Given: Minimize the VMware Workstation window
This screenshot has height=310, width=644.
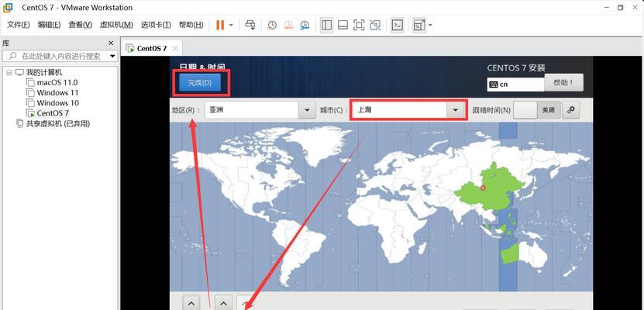Looking at the screenshot, I should coord(606,8).
